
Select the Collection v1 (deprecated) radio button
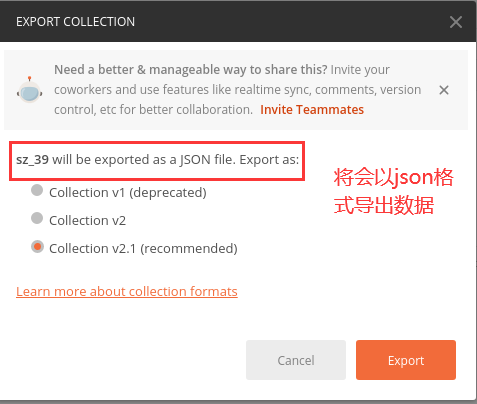[x=37, y=191]
